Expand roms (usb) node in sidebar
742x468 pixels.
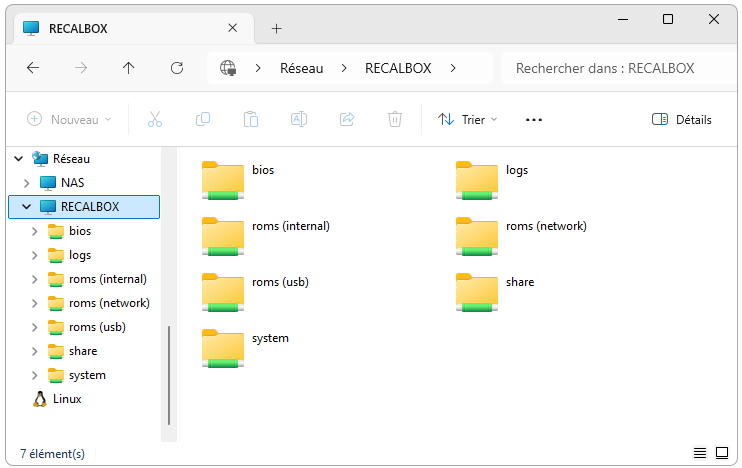click(x=35, y=327)
